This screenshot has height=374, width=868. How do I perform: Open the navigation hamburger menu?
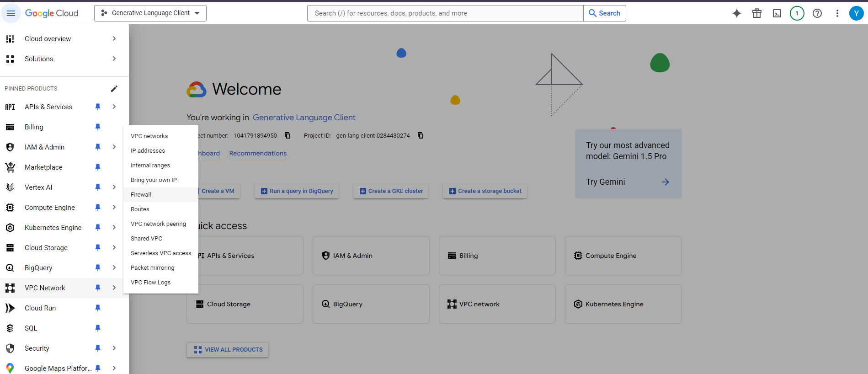11,13
